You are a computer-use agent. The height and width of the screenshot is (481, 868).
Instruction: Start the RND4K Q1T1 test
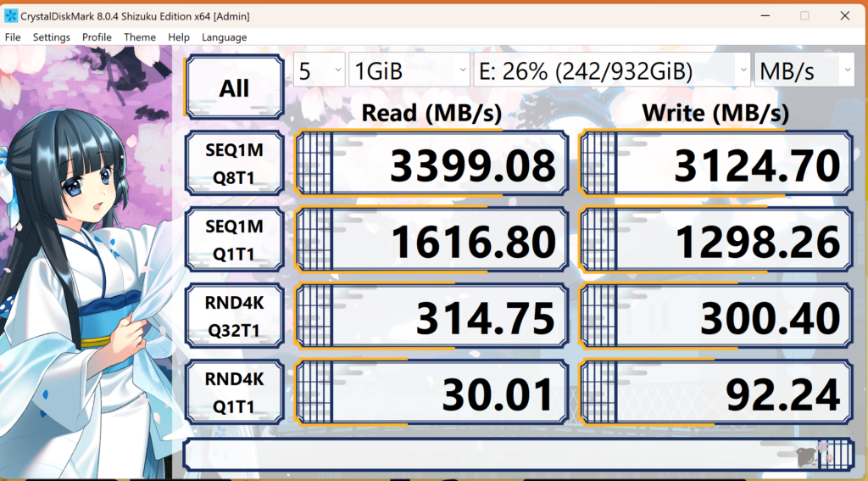click(x=234, y=392)
